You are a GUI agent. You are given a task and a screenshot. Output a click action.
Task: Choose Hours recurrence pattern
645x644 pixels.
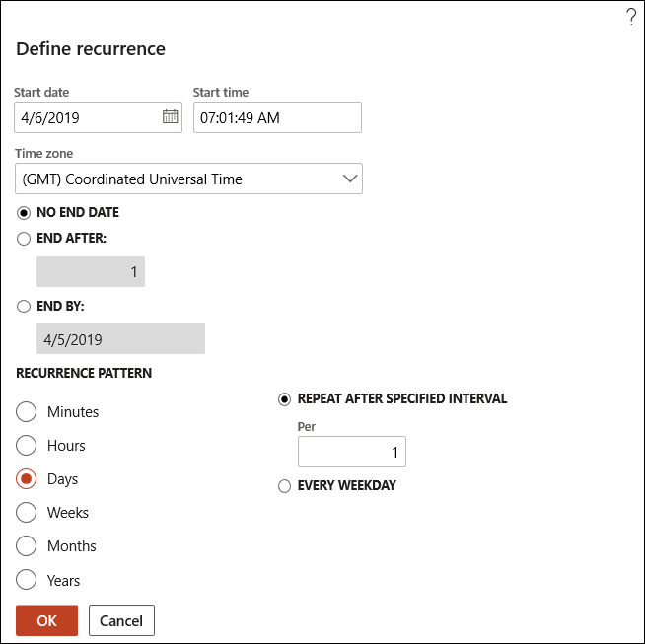point(27,446)
